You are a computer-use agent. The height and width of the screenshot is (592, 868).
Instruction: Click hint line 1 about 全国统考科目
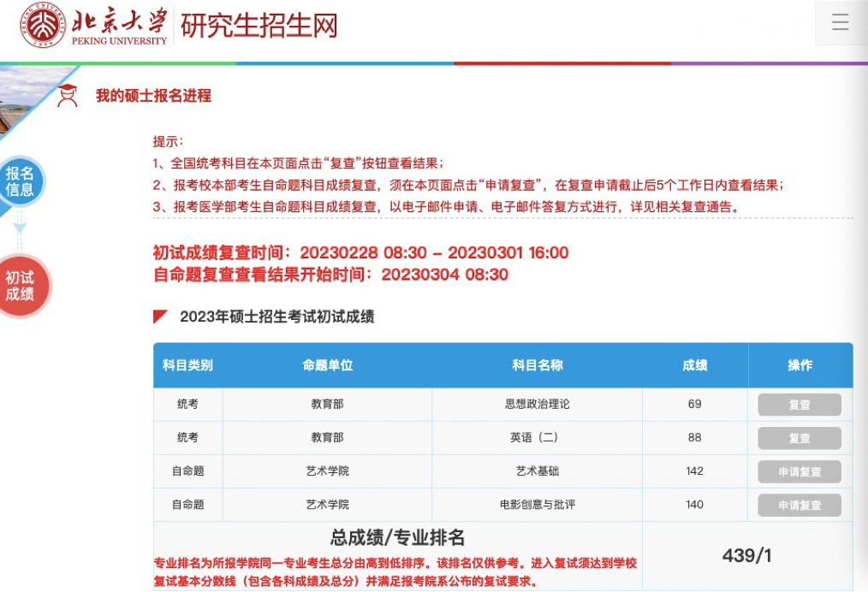tap(299, 163)
